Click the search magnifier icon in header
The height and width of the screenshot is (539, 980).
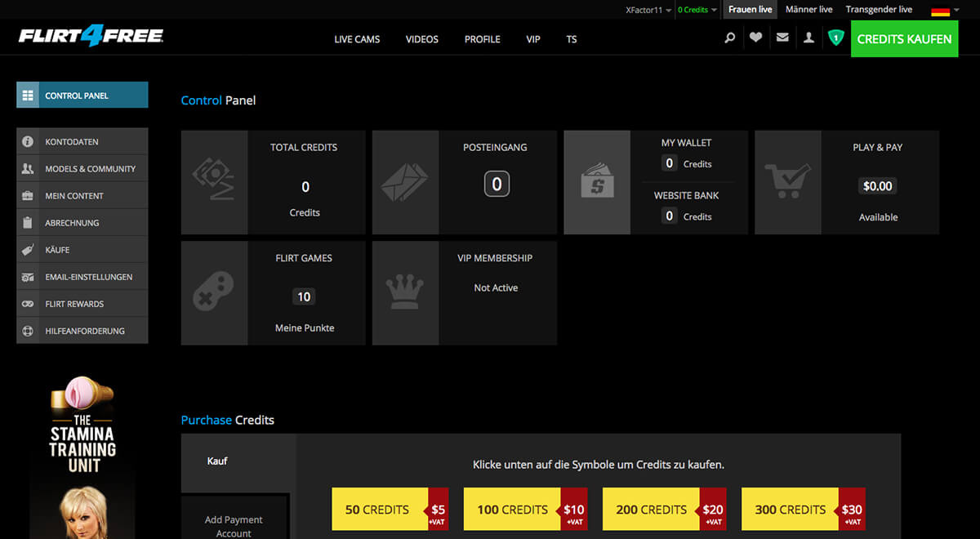730,38
